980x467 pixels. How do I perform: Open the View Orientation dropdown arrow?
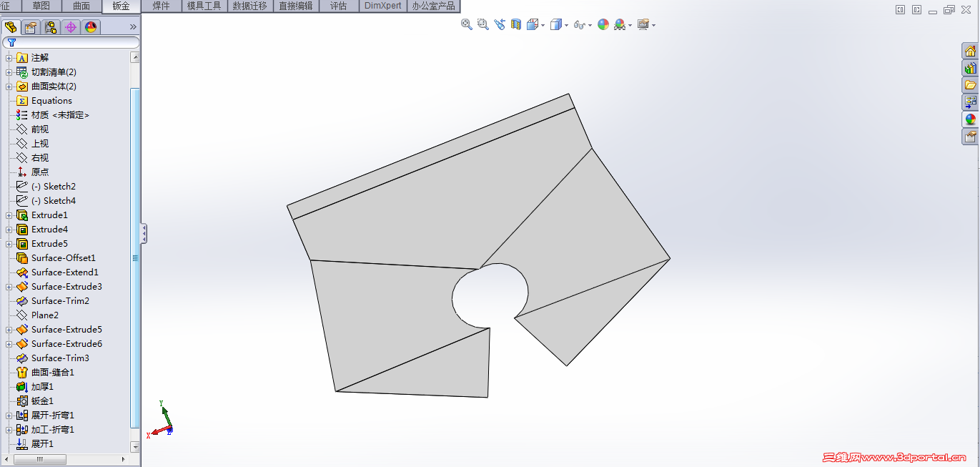coord(543,25)
